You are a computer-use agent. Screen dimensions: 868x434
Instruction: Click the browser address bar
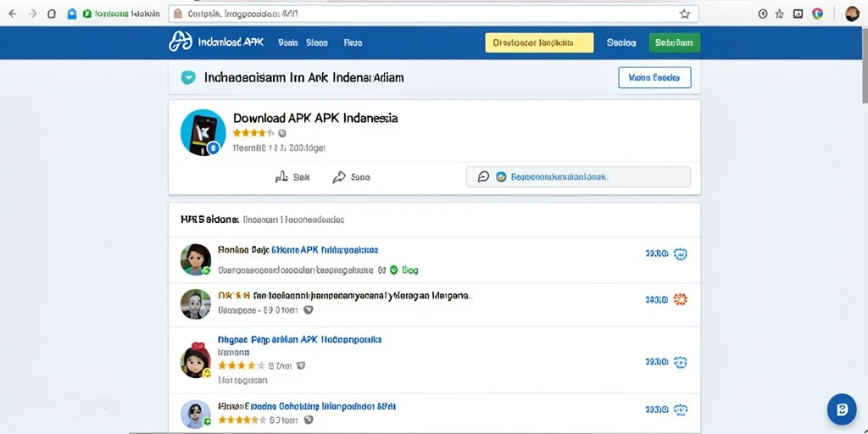[x=433, y=14]
